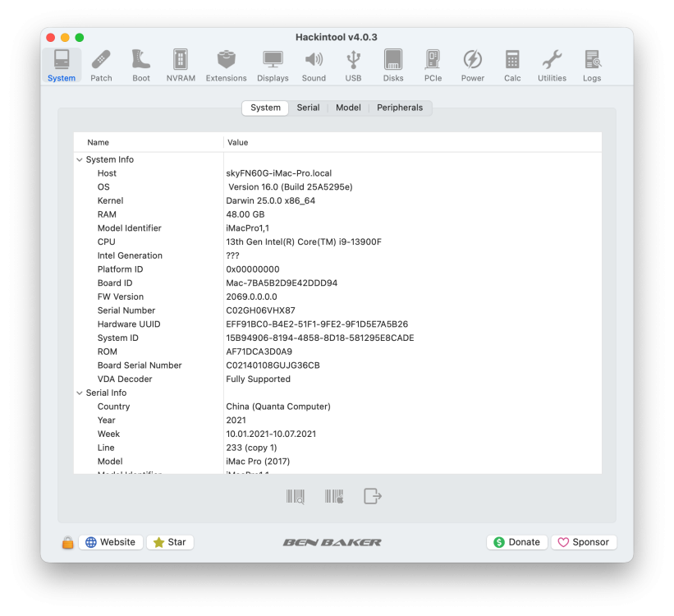Image resolution: width=674 pixels, height=616 pixels.
Task: Open the Logs section
Action: pyautogui.click(x=592, y=66)
